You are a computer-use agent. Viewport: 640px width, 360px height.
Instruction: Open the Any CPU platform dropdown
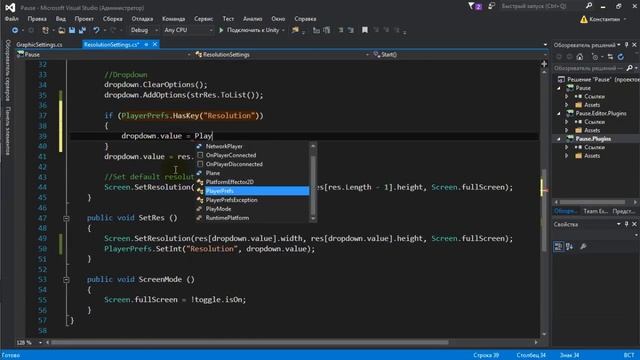[x=188, y=30]
